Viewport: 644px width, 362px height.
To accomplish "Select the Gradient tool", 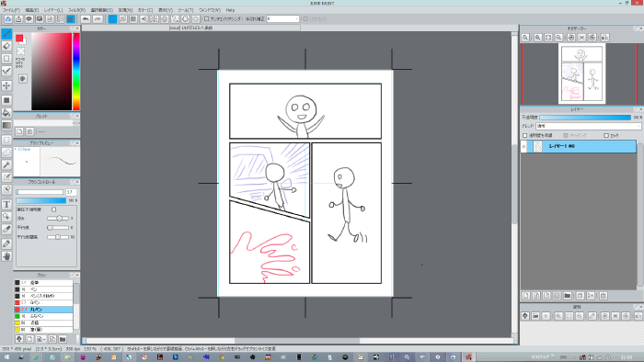I will (6, 126).
